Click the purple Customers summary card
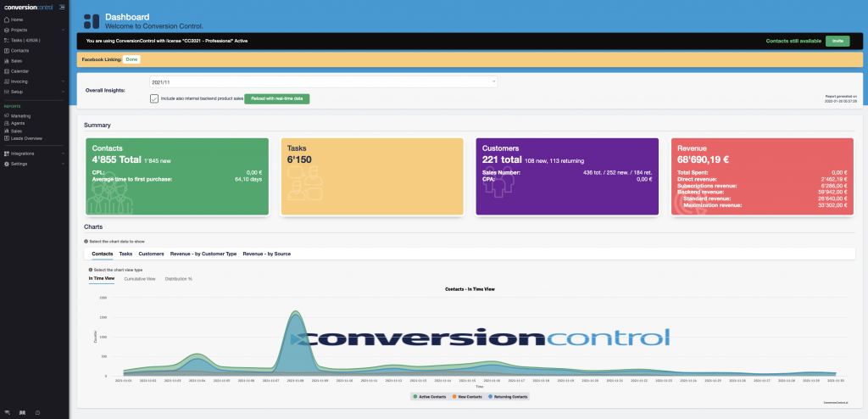The image size is (868, 419). (x=566, y=176)
